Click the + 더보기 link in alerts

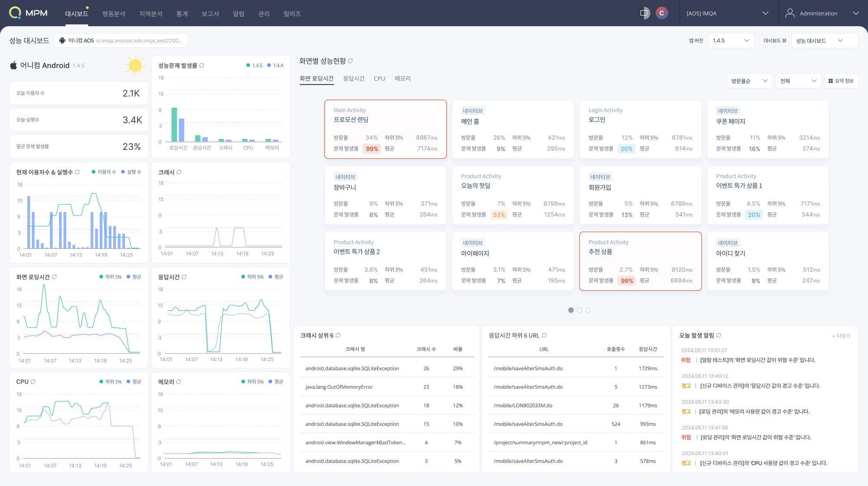tap(841, 336)
